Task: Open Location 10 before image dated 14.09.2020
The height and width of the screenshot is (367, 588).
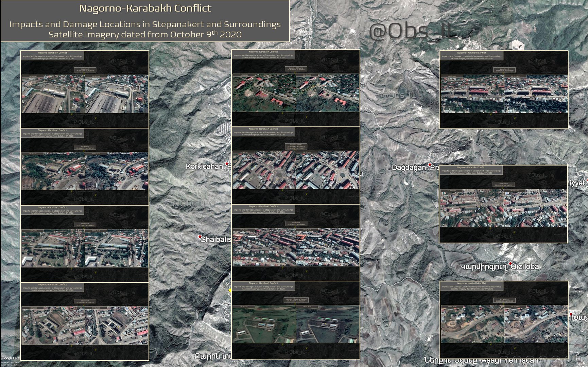Action: (472, 94)
